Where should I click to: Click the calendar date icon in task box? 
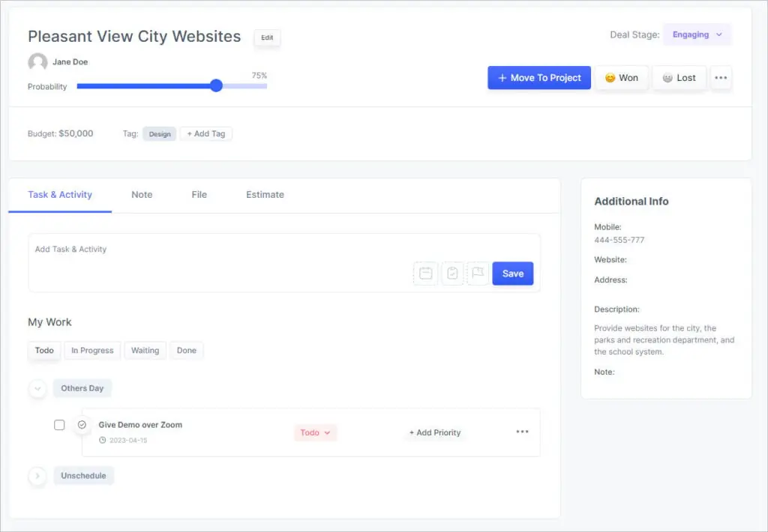pos(425,273)
